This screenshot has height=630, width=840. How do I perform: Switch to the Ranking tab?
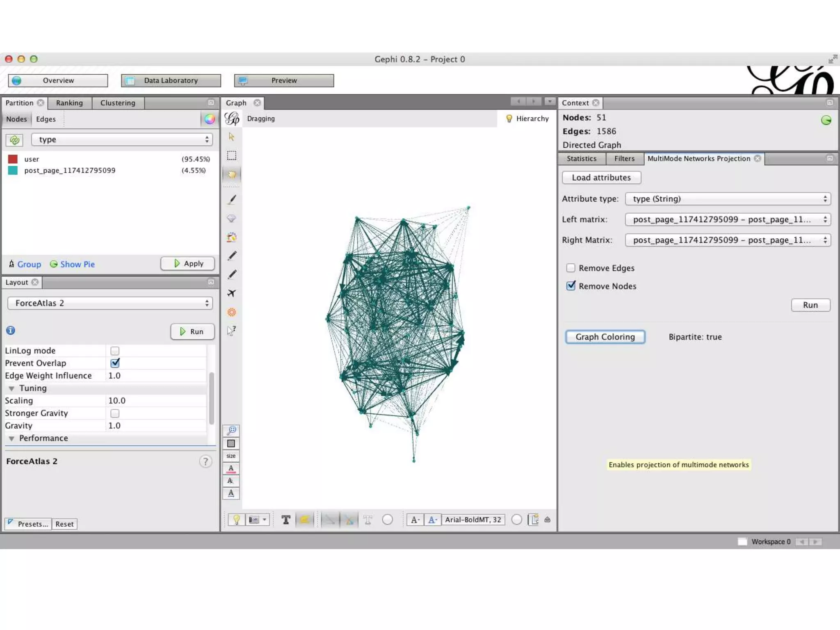[x=69, y=103]
